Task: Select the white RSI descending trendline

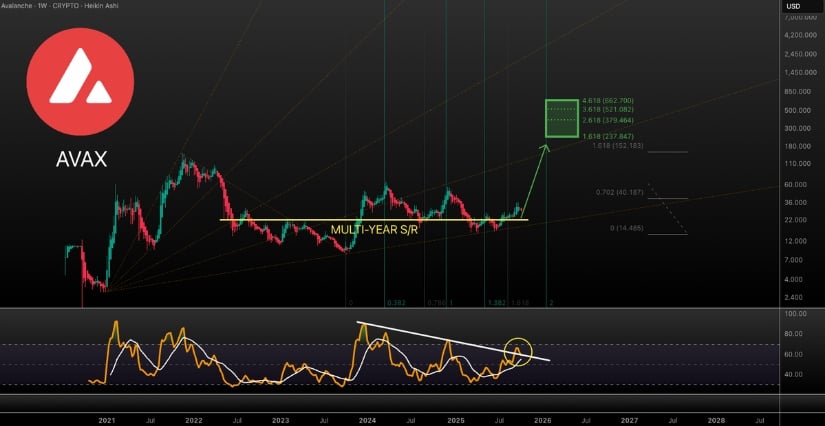Action: pyautogui.click(x=450, y=340)
